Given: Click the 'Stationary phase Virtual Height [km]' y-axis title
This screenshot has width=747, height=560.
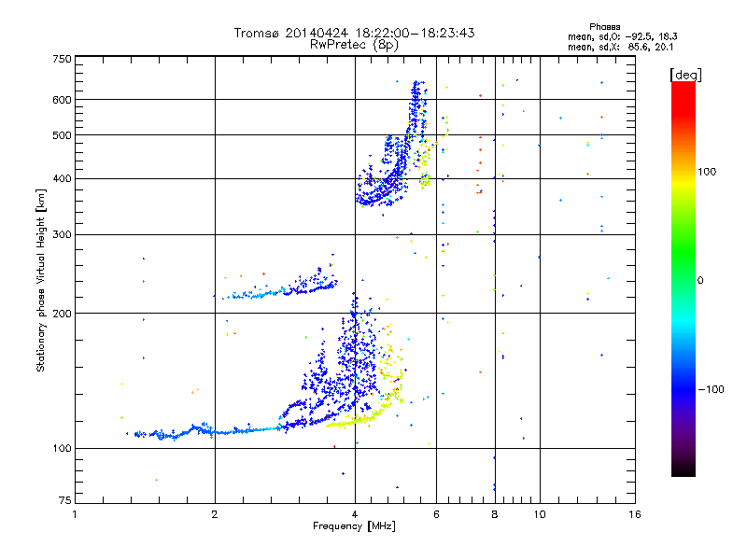Looking at the screenshot, I should [x=41, y=280].
